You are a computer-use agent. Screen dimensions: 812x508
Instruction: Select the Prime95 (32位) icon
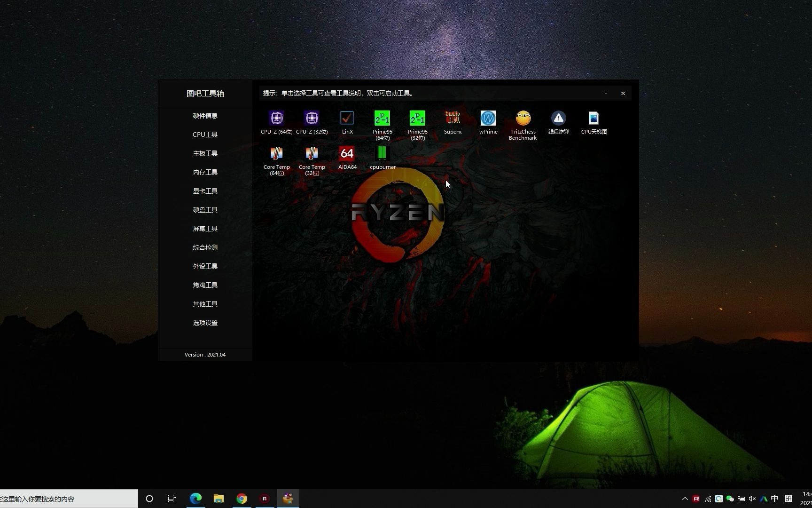[417, 118]
